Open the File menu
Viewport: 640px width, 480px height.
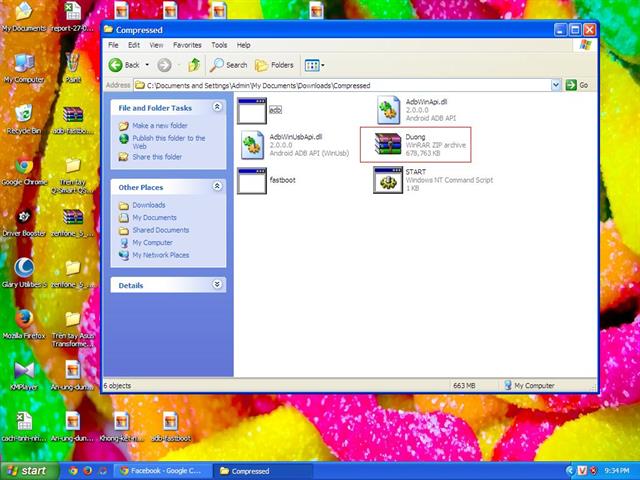point(113,45)
